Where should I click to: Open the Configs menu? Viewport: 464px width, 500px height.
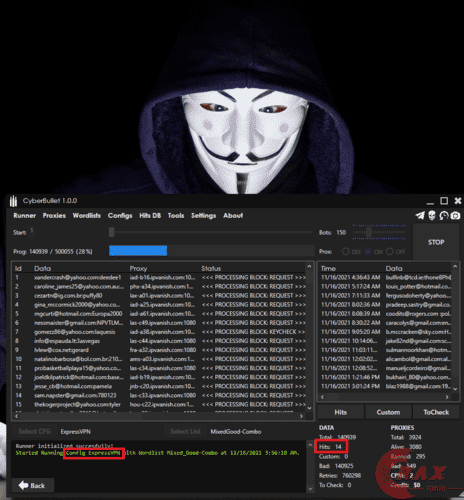click(x=120, y=216)
